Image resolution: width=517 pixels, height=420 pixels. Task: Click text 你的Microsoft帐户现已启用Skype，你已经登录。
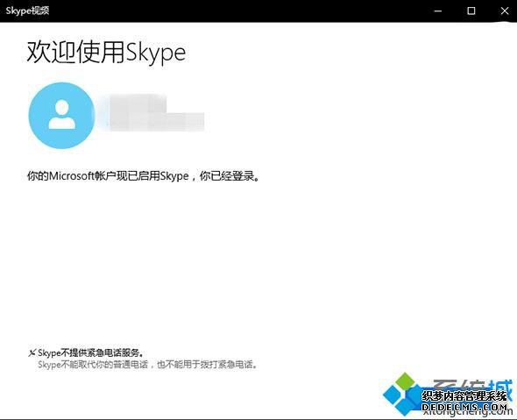pos(144,176)
